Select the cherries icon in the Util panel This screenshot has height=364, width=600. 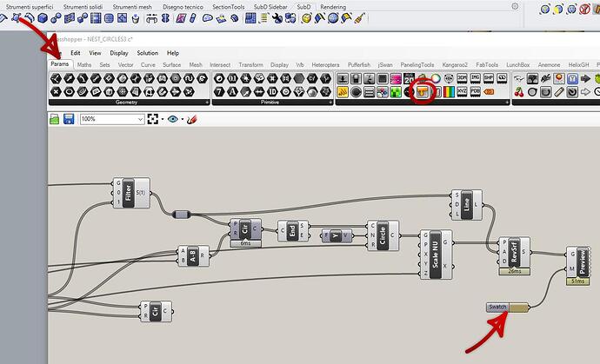(519, 92)
